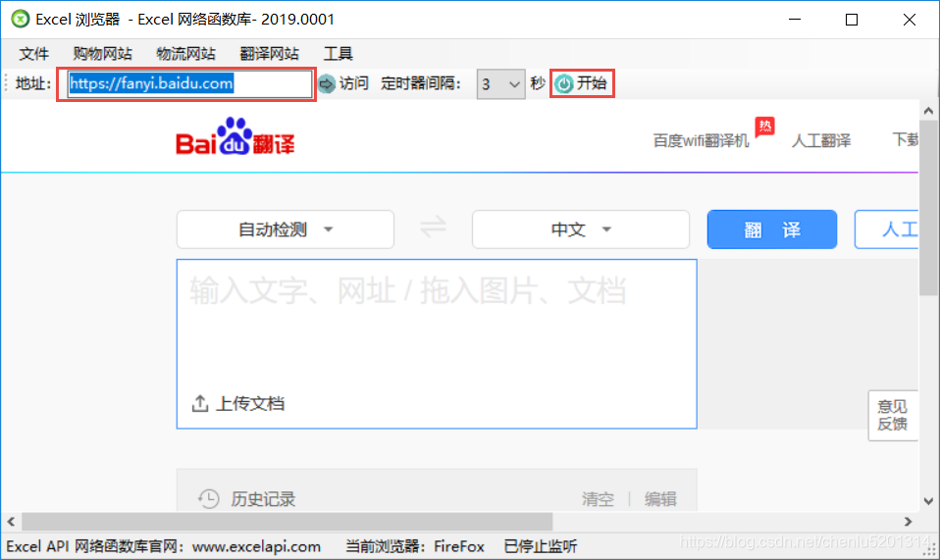Open the 文件 menu
Screen dimensions: 940x560
coord(33,54)
